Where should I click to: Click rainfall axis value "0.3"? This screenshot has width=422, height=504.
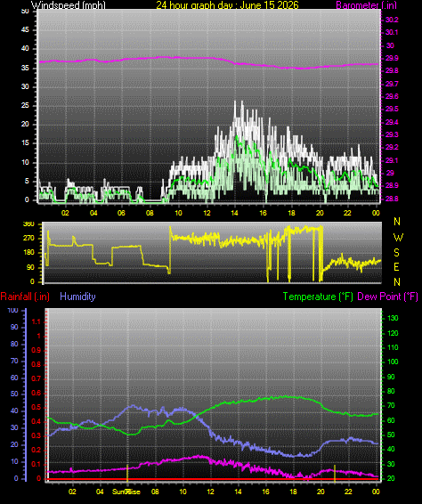(x=37, y=436)
